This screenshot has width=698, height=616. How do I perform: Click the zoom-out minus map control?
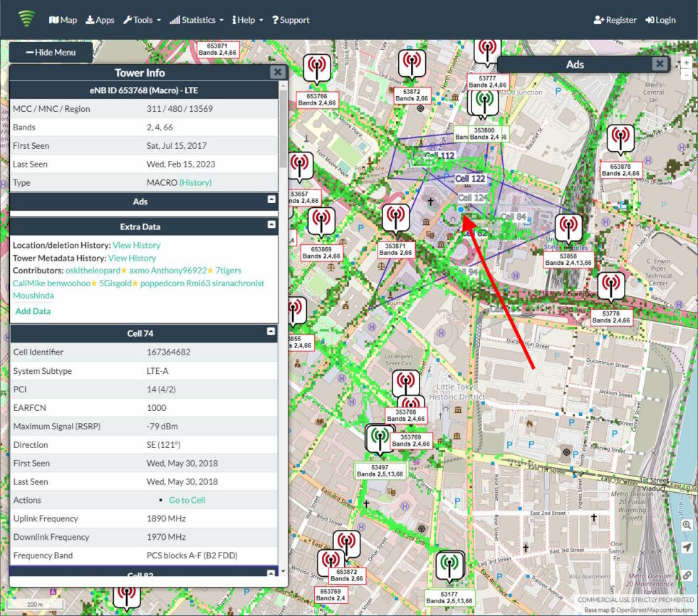click(x=687, y=75)
